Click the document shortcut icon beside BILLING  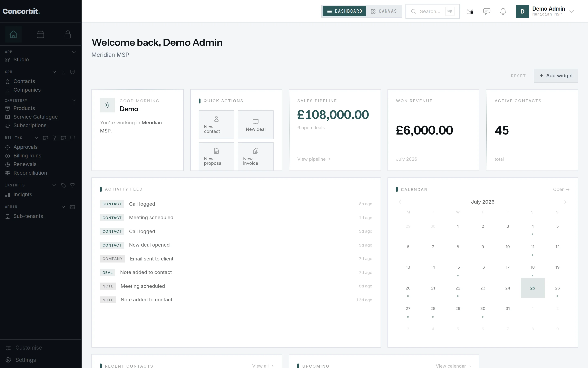(x=55, y=138)
